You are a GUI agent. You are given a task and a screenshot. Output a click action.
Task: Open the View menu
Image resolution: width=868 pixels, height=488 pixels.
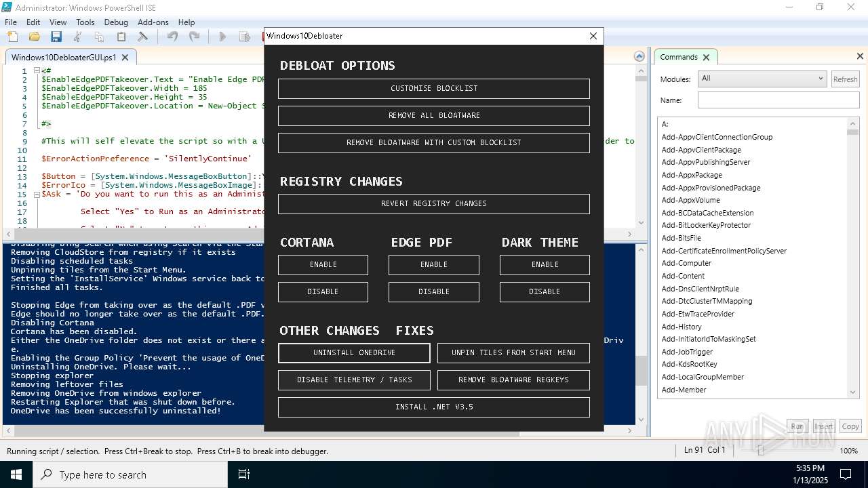pyautogui.click(x=58, y=22)
